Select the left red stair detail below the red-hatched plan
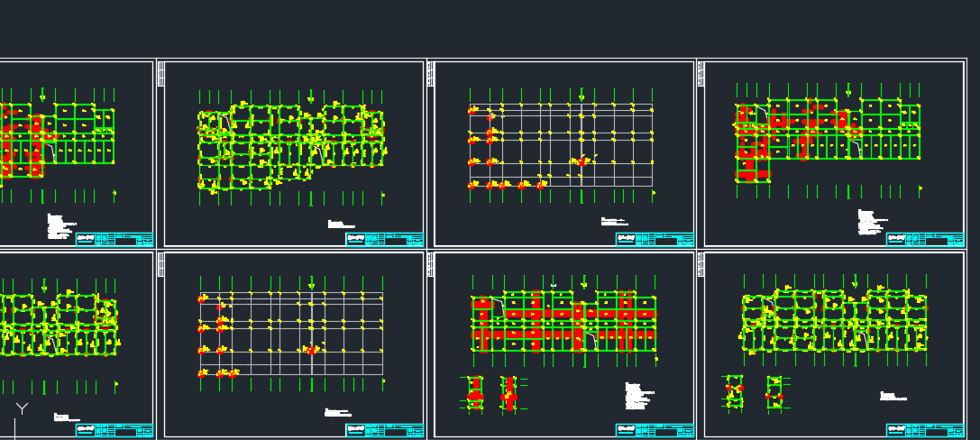 pos(476,393)
